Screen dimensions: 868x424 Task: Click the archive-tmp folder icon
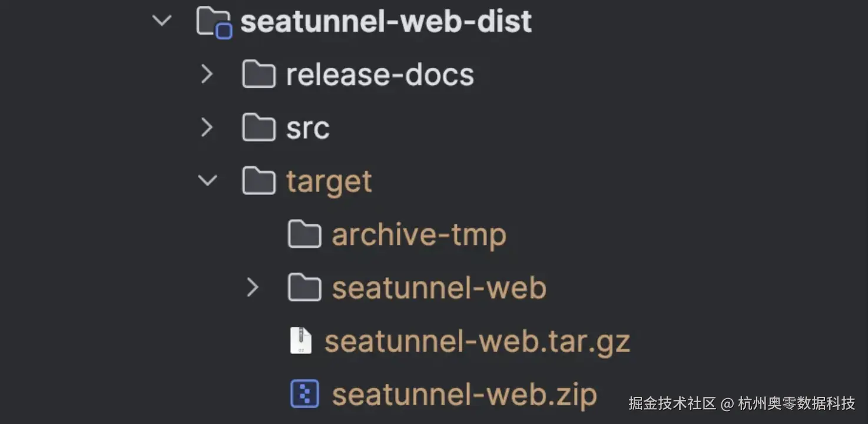click(x=304, y=234)
